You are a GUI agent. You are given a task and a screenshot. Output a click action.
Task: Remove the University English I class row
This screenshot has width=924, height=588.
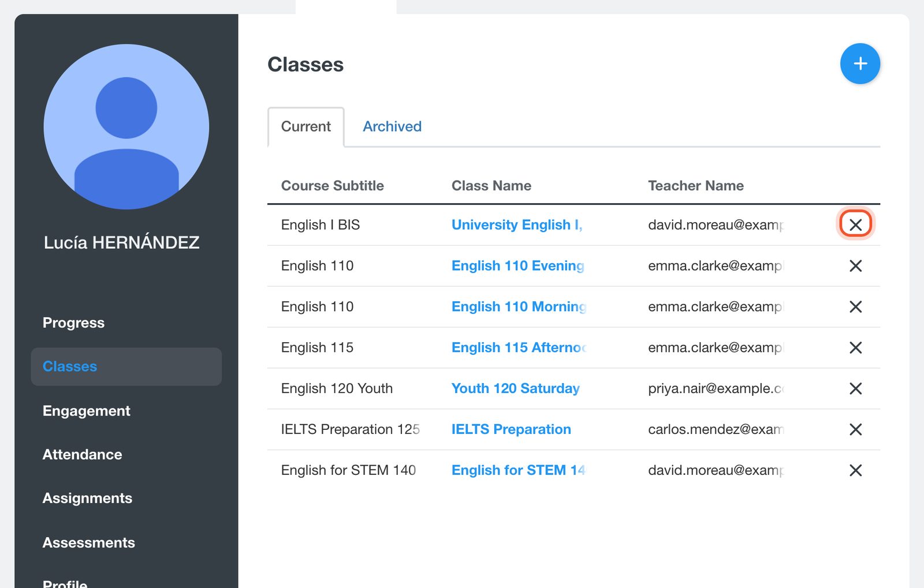pos(855,224)
